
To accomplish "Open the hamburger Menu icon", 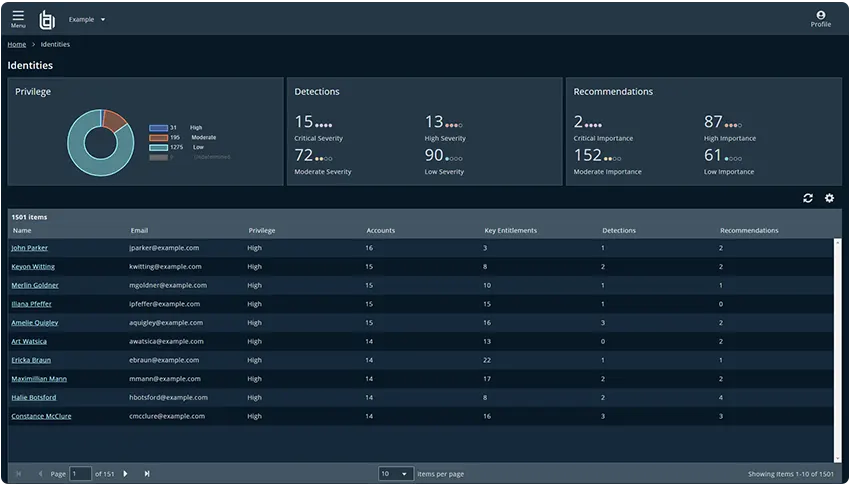I will pos(18,18).
